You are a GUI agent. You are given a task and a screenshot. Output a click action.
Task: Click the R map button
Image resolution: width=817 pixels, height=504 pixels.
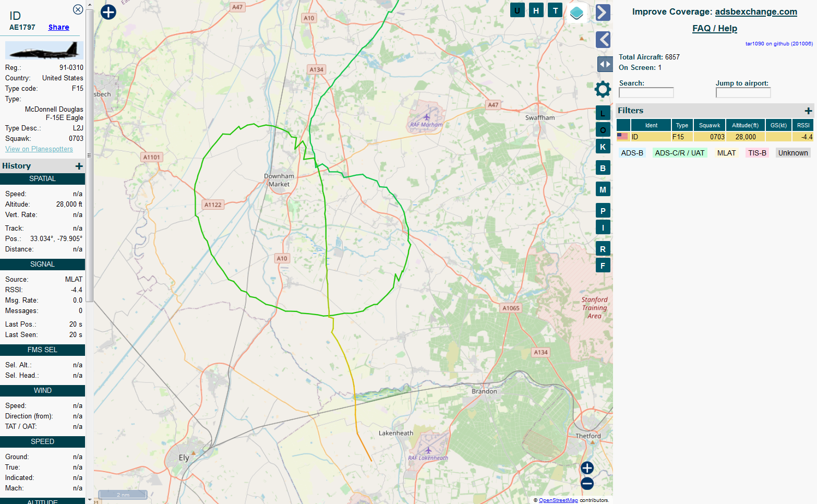[603, 249]
